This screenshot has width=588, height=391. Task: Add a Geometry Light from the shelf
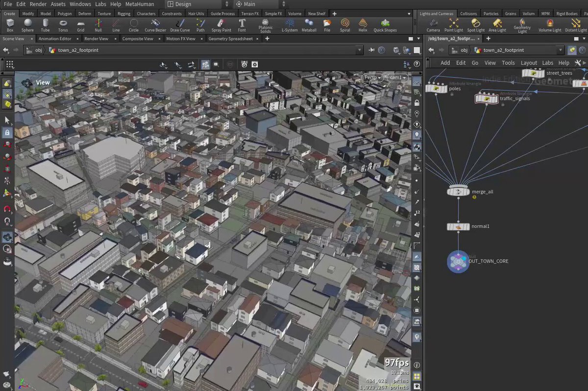(522, 26)
